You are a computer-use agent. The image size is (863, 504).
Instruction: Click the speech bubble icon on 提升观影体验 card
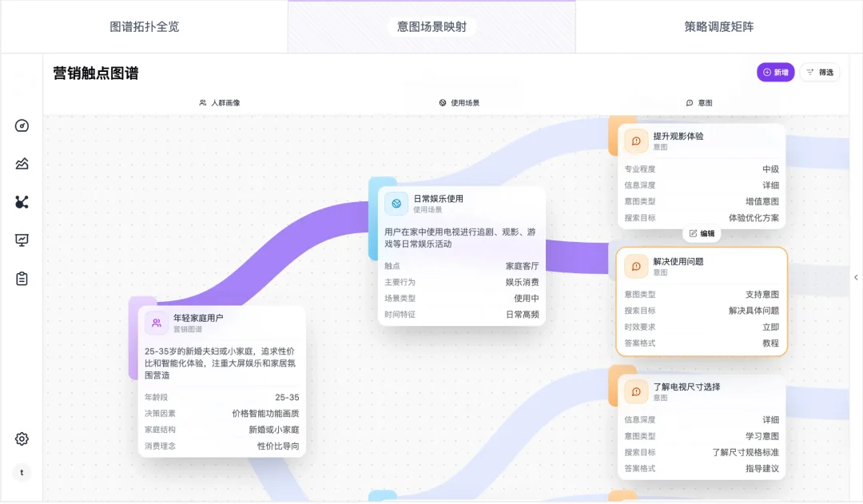[635, 141]
